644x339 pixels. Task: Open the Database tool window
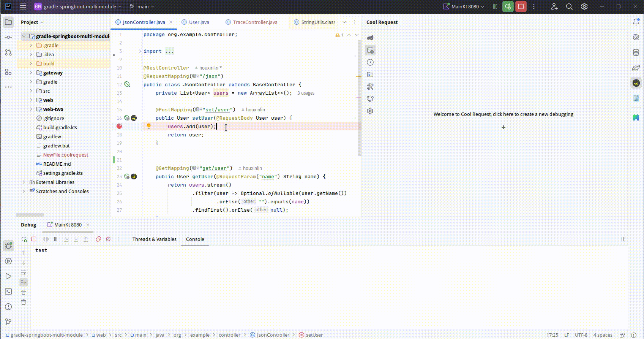636,52
